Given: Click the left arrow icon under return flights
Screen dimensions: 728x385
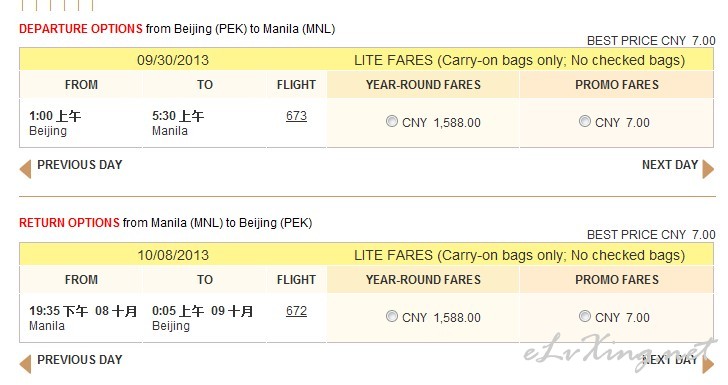Looking at the screenshot, I should (26, 364).
